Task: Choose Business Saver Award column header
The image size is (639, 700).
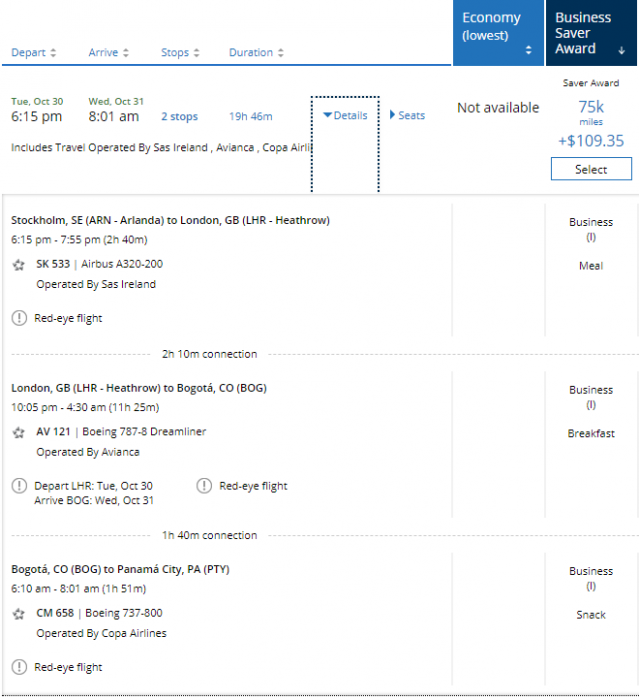Action: (x=584, y=33)
